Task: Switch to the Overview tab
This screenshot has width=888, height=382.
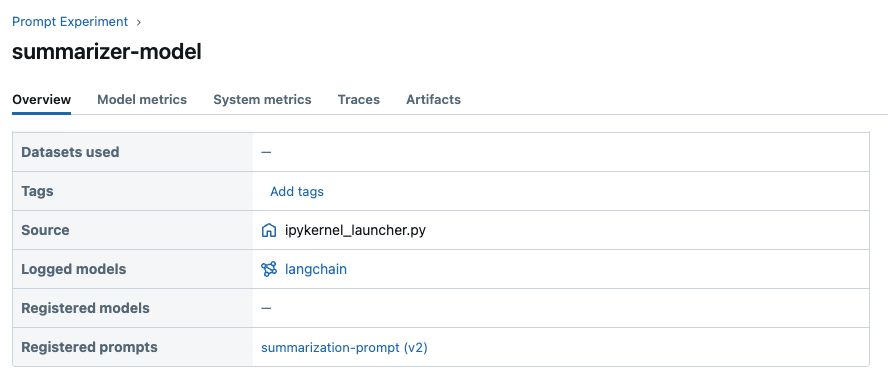Action: coord(41,100)
